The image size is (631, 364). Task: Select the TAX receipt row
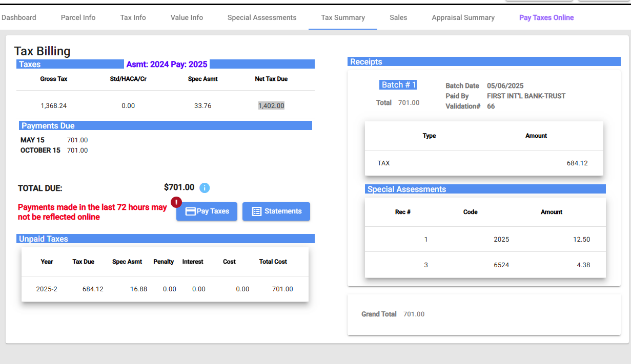[483, 163]
